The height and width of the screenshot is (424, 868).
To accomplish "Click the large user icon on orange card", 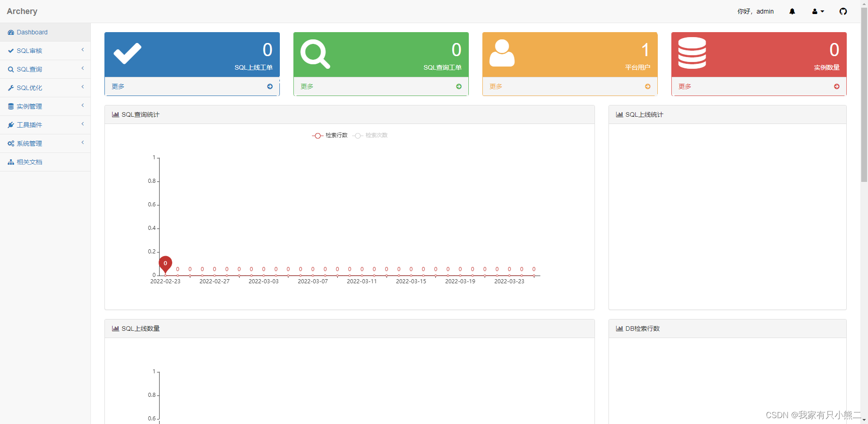I will pos(502,53).
